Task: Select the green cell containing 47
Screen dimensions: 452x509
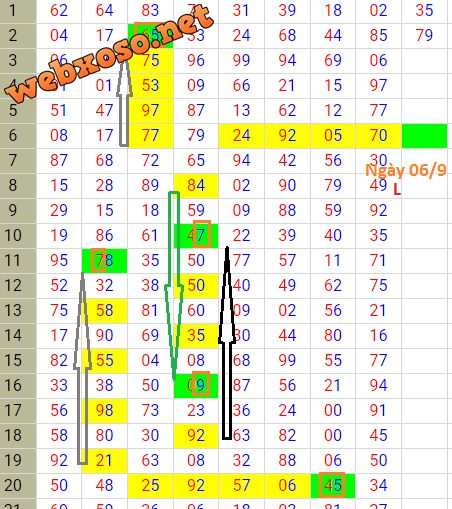Action: click(196, 236)
